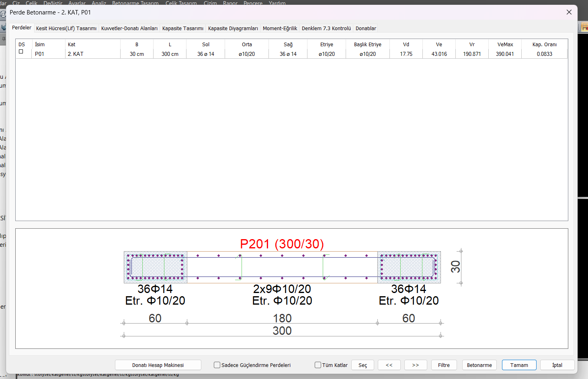Show the Kapasite Diyagramları tab
The height and width of the screenshot is (379, 588).
233,29
